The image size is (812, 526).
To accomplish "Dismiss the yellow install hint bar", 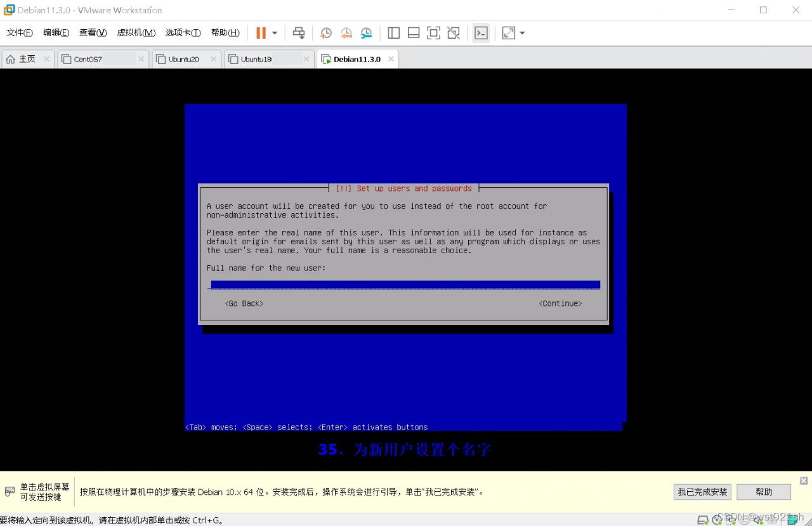I will (804, 481).
